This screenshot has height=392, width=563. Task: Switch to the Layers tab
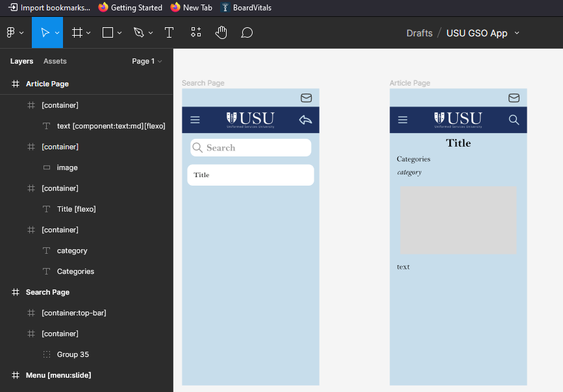coord(21,61)
